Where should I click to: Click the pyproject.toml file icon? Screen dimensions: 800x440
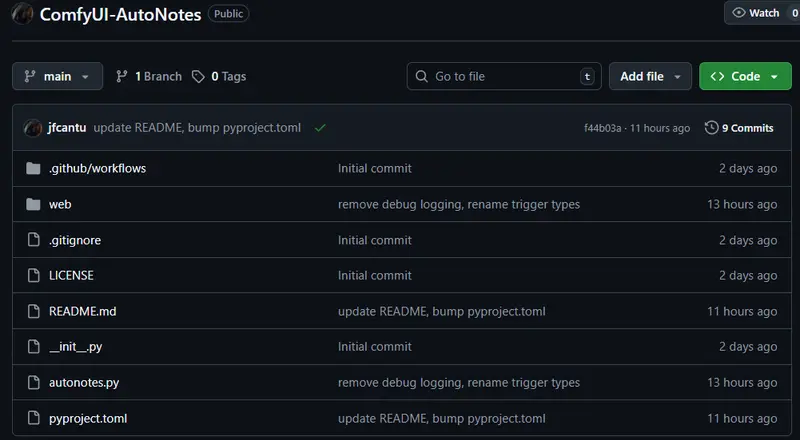tap(33, 418)
